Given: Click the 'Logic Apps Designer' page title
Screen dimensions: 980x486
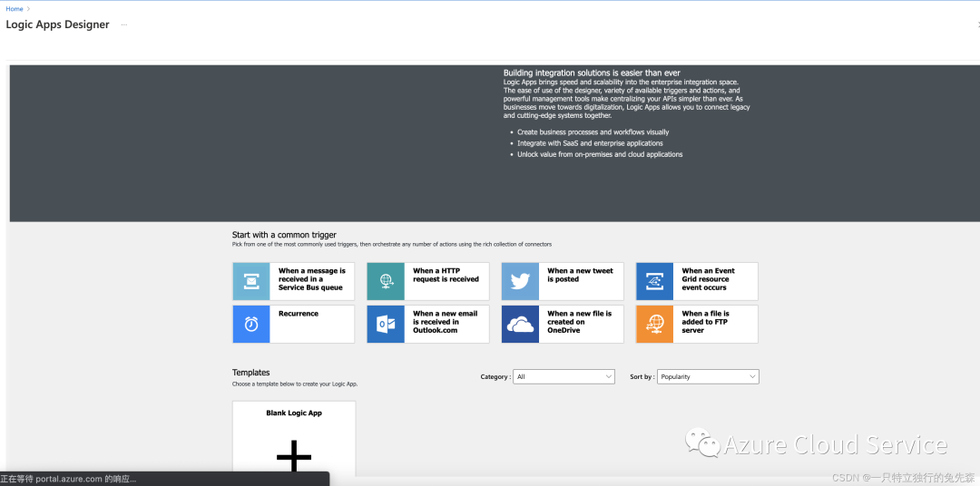Looking at the screenshot, I should (x=57, y=24).
